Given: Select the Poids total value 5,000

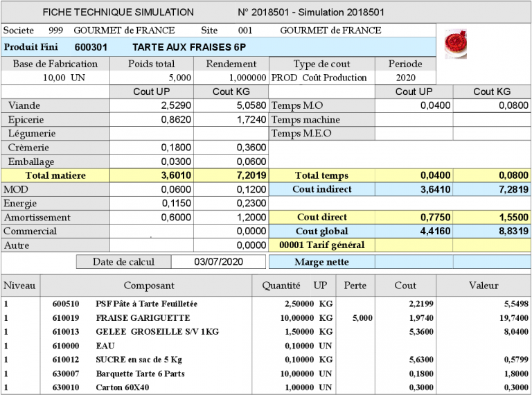Looking at the screenshot, I should tap(179, 78).
